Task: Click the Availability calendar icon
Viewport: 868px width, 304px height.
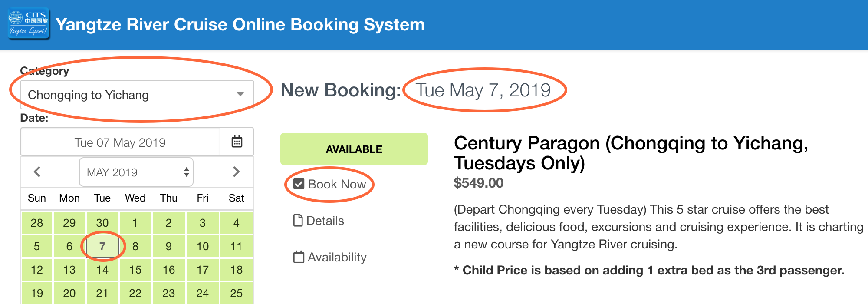Action: 299,257
